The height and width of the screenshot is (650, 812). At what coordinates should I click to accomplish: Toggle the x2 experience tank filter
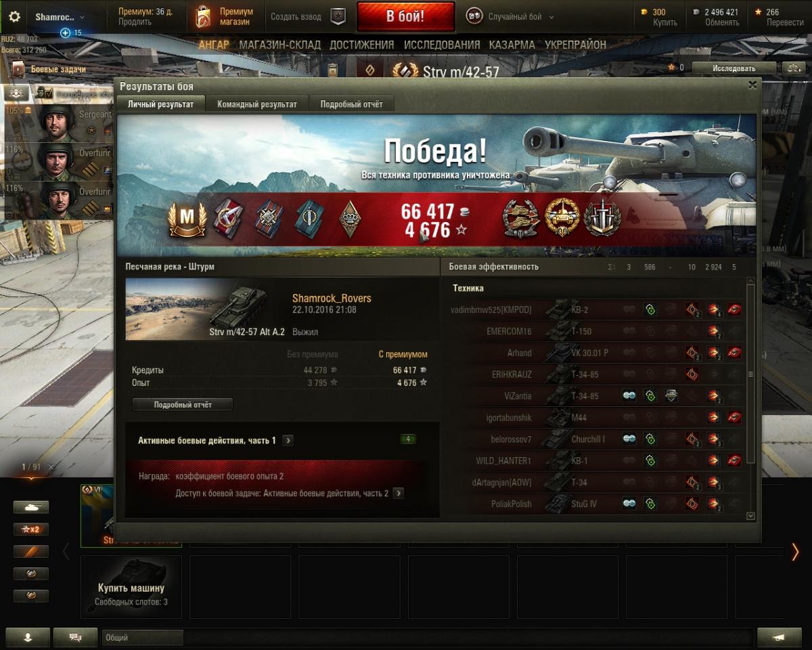[31, 529]
